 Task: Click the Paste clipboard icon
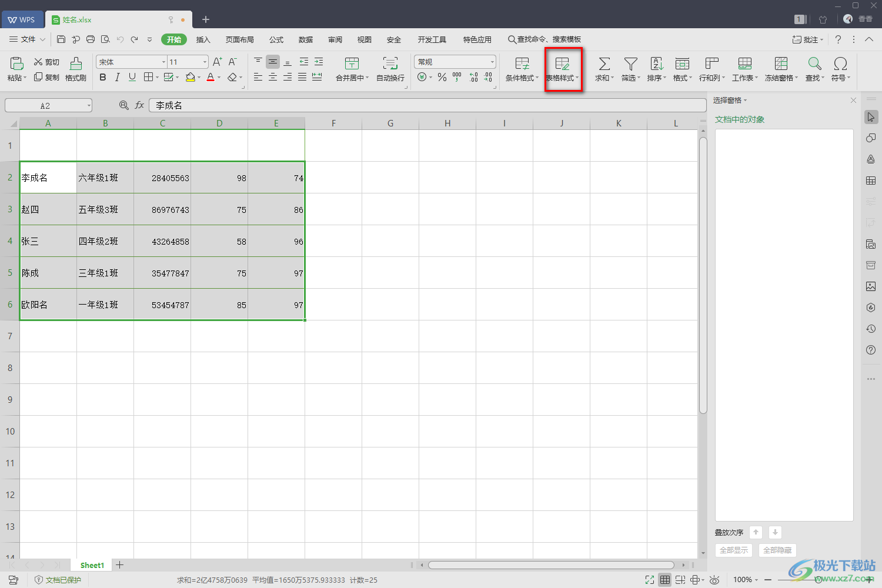(x=17, y=63)
